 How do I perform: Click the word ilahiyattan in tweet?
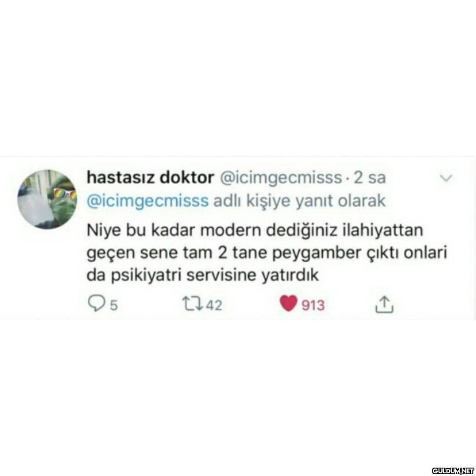[383, 230]
